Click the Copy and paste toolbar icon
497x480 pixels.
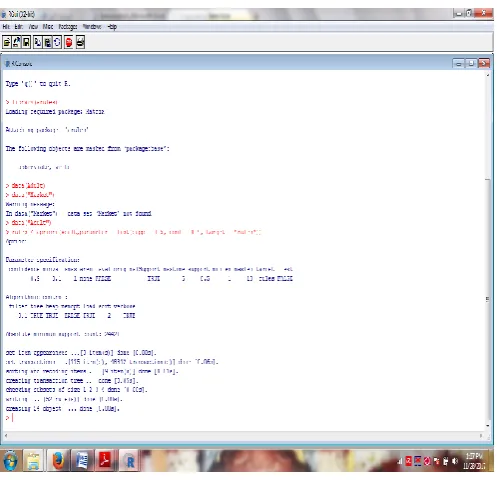point(57,42)
